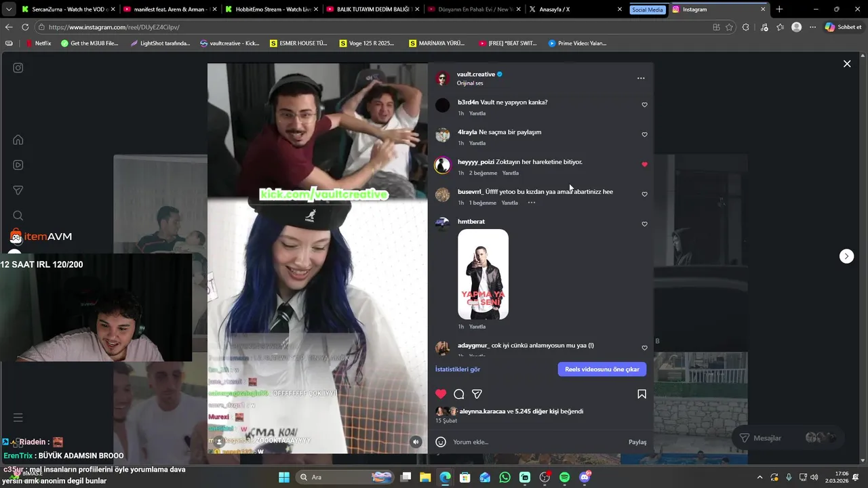868x488 pixels.
Task: Switch to BALIK TUTAYIM DEDİM tab
Action: coord(373,9)
